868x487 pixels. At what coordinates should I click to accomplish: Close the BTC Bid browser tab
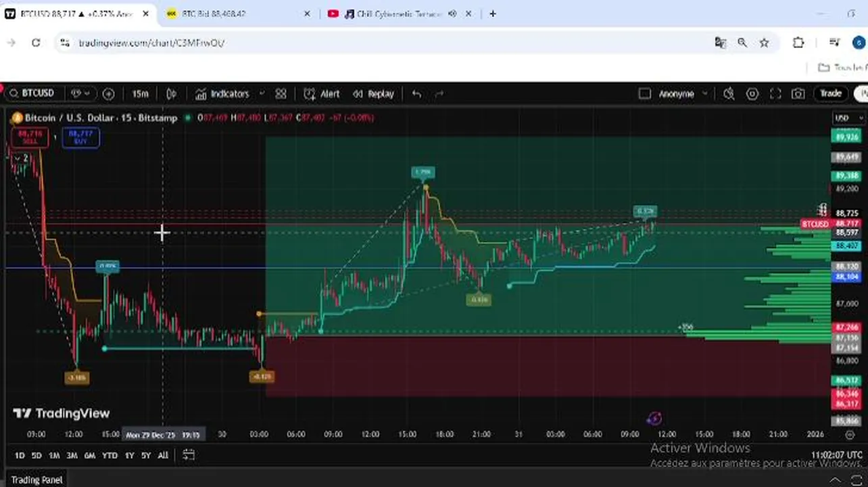click(x=307, y=14)
